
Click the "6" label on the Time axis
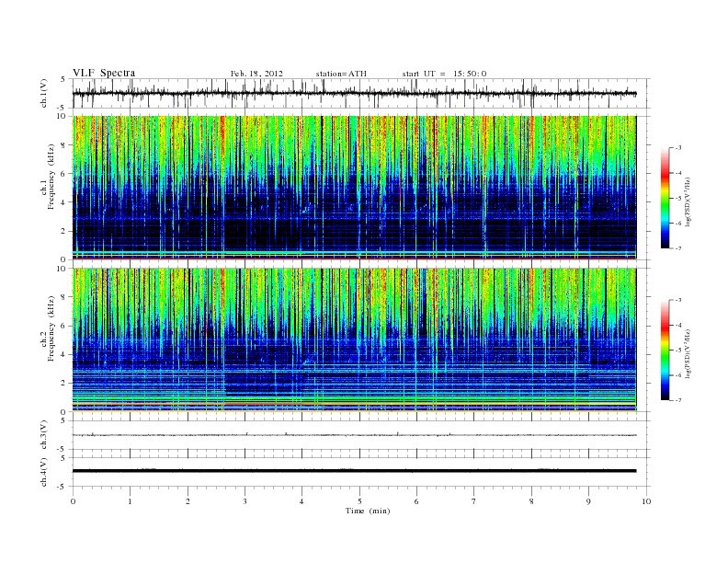[416, 501]
